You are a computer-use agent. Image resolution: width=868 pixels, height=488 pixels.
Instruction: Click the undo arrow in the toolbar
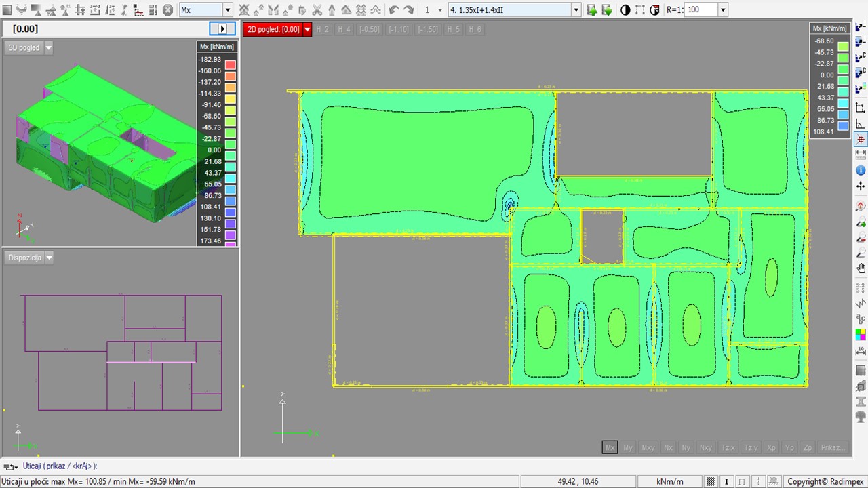coord(394,10)
